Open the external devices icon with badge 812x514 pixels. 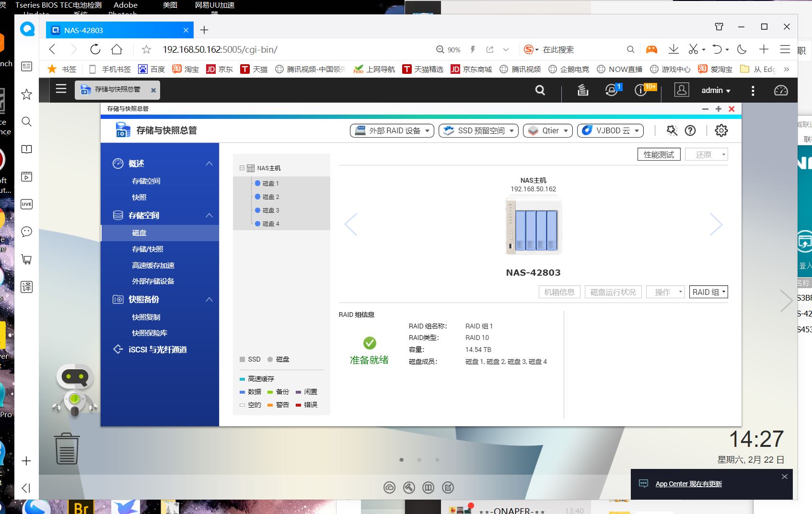tap(612, 90)
